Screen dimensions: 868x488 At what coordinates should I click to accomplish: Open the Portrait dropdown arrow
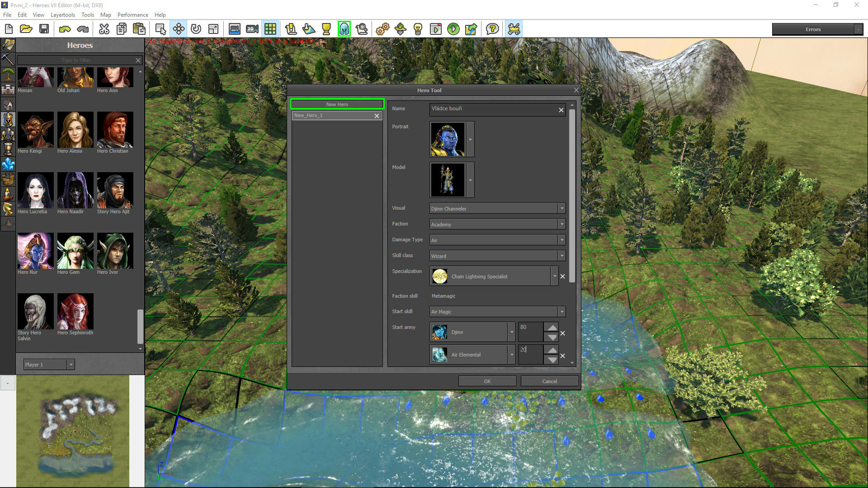point(470,139)
